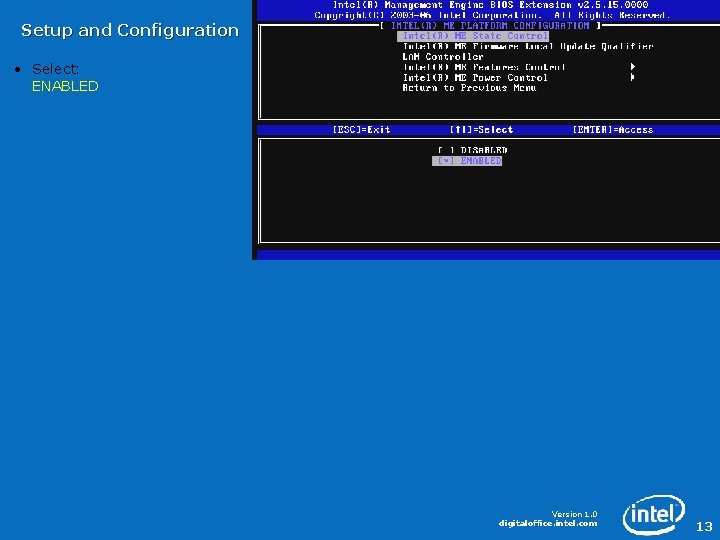
Task: Click the Management Engine BIOS Extension title
Action: [x=490, y=5]
